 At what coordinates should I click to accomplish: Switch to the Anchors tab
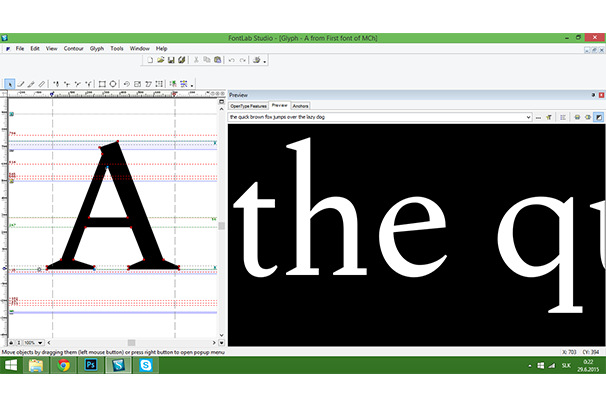click(x=300, y=105)
